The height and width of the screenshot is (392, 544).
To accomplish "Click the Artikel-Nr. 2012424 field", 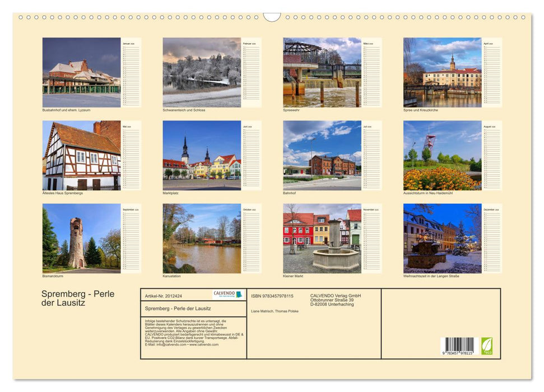I will click(x=164, y=296).
